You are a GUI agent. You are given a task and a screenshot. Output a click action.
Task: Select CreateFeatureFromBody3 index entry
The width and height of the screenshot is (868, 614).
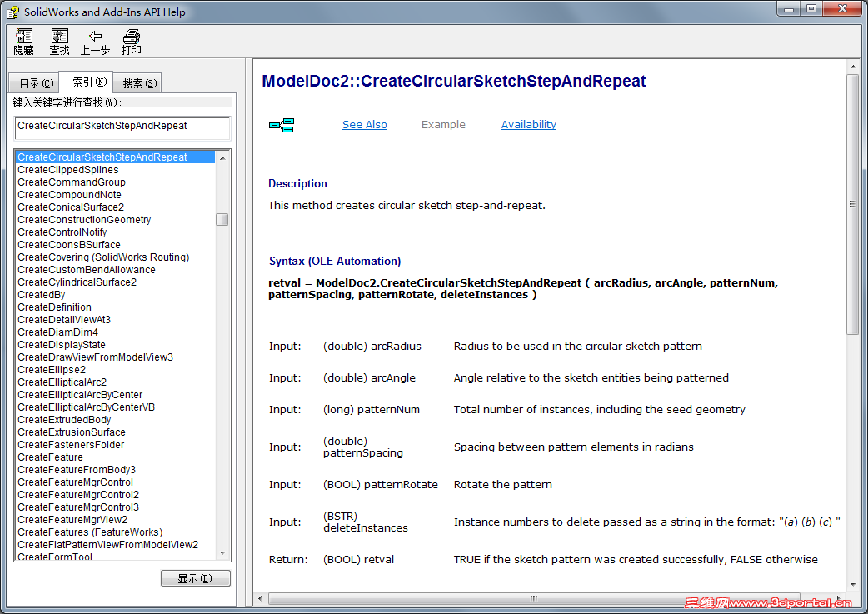[77, 470]
